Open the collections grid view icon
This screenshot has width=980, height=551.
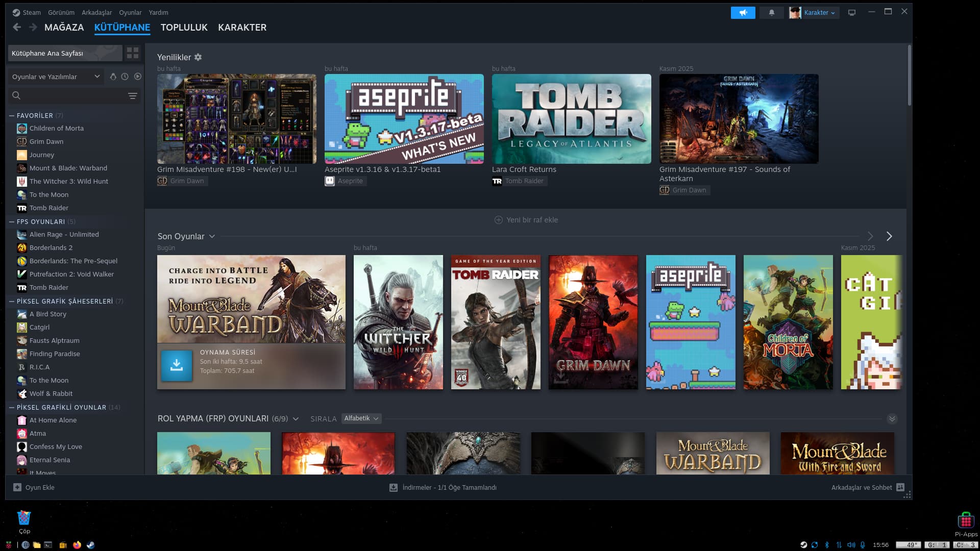(x=133, y=53)
